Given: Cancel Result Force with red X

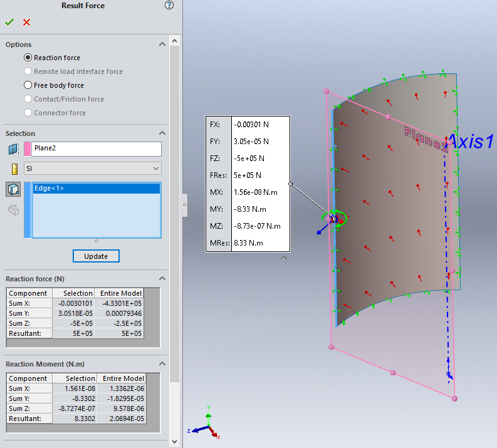Looking at the screenshot, I should [26, 22].
